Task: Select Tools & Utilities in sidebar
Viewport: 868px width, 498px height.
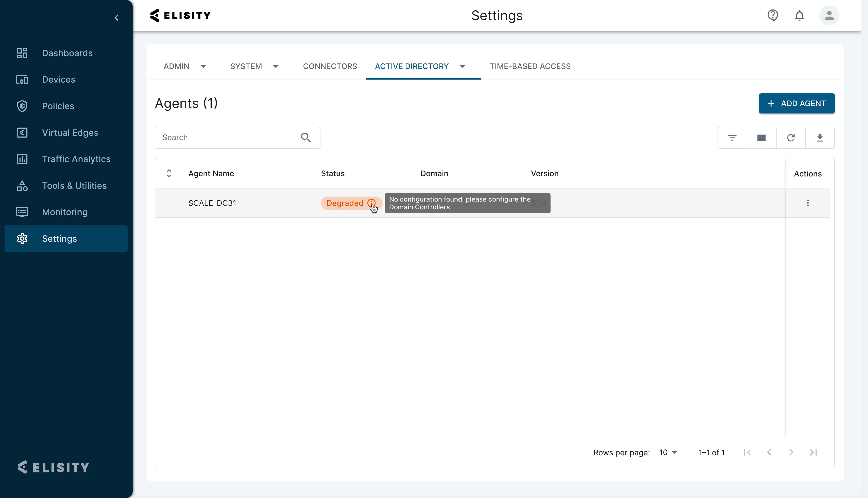Action: click(66, 186)
